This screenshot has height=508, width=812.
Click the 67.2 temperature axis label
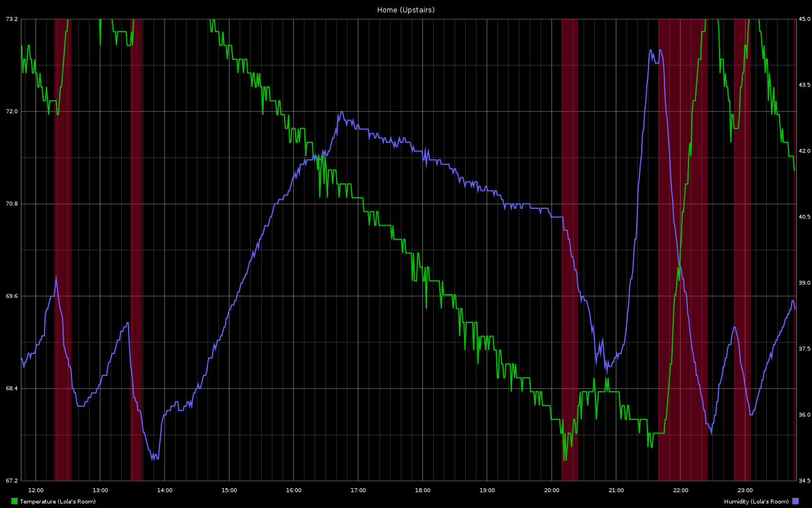[11, 481]
